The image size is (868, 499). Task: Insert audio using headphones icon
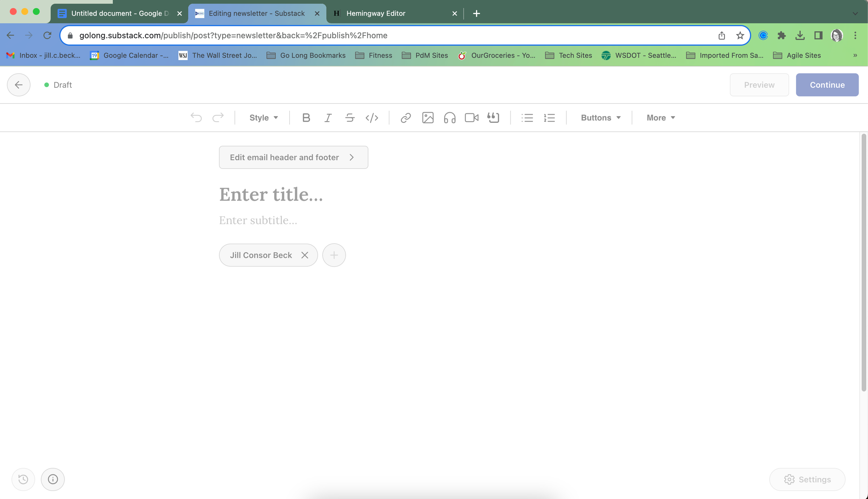(450, 118)
